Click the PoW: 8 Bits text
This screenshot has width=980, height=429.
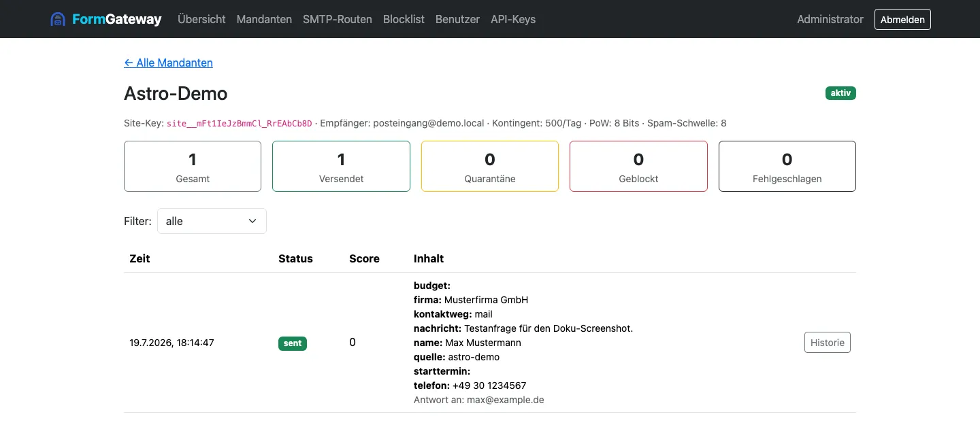click(x=615, y=124)
